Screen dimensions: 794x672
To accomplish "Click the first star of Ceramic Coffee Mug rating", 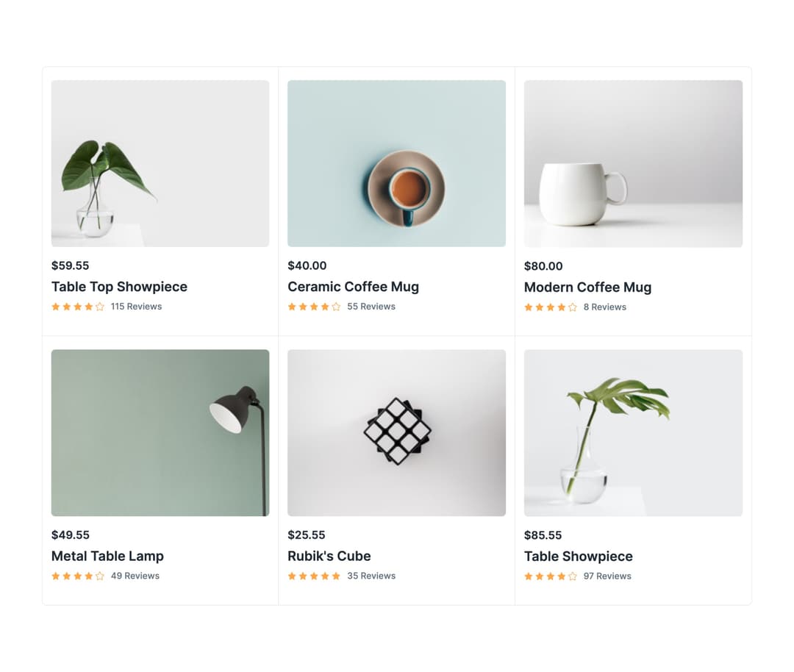I will click(292, 307).
